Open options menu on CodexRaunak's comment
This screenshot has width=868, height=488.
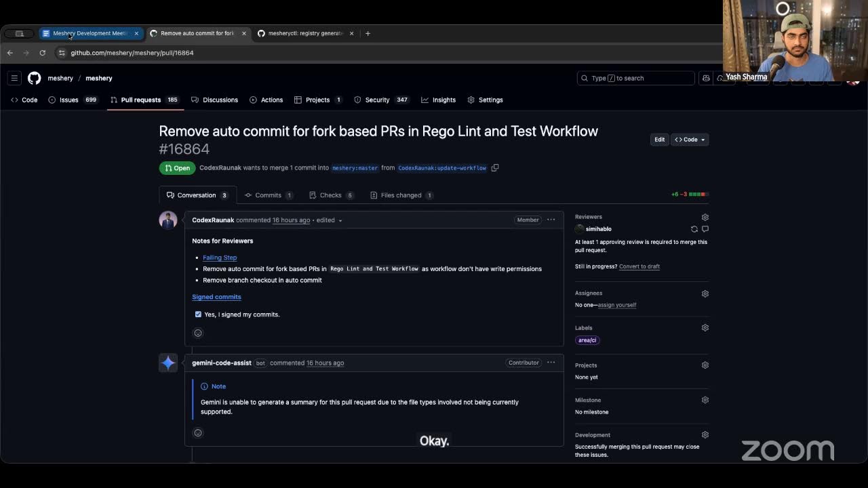[551, 220]
